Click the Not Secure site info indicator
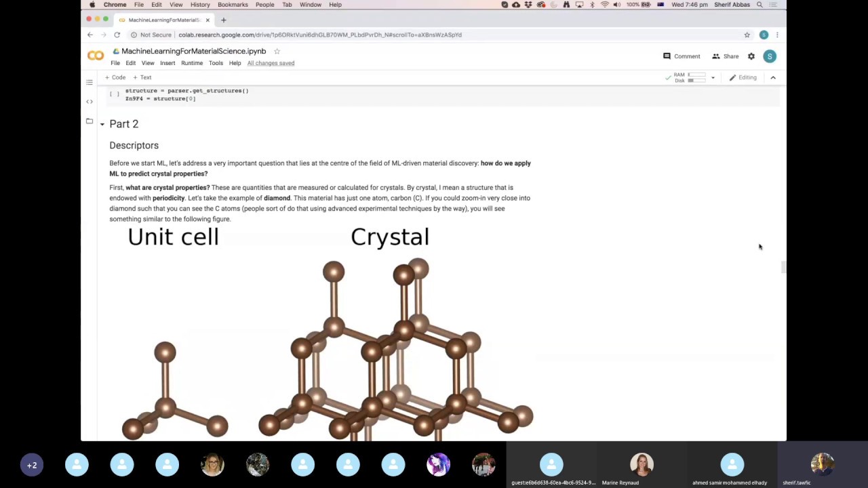This screenshot has width=868, height=488. point(151,35)
